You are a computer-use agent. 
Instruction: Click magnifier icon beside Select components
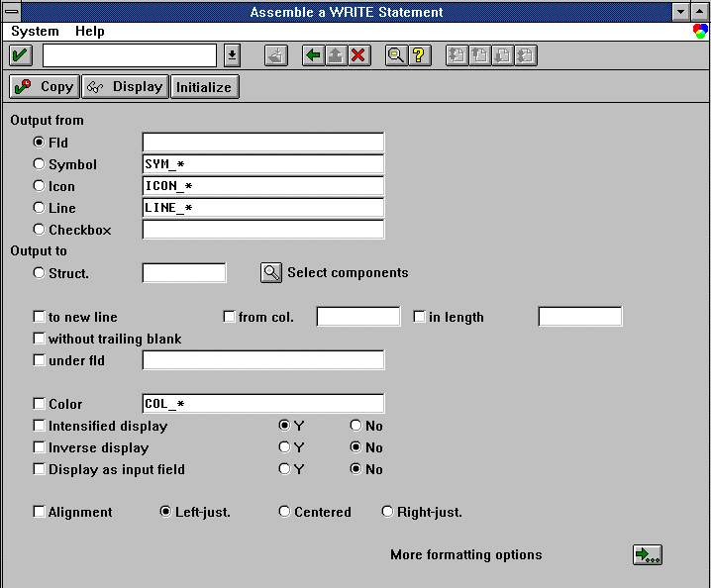tap(271, 272)
